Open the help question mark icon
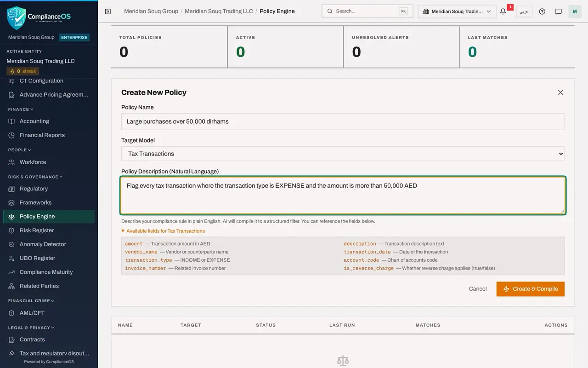 tap(542, 11)
